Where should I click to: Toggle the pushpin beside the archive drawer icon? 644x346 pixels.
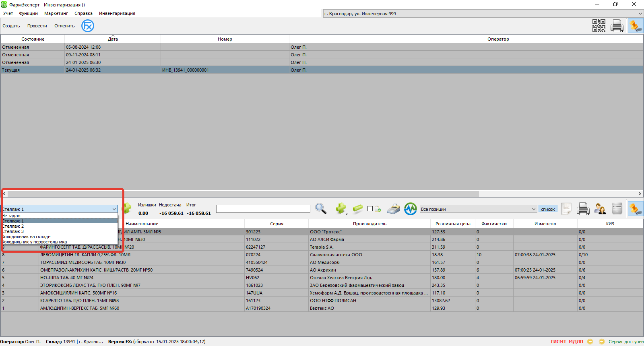click(635, 209)
